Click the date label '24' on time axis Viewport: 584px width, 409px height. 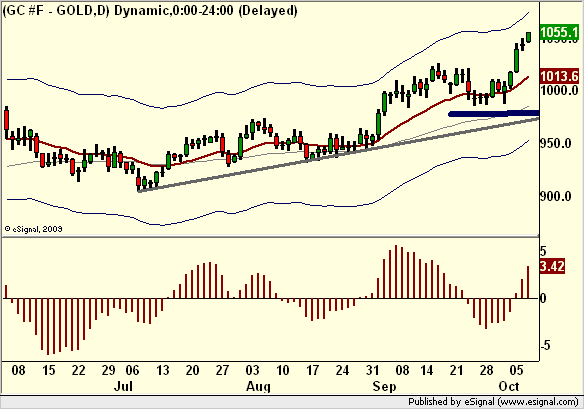click(x=342, y=370)
